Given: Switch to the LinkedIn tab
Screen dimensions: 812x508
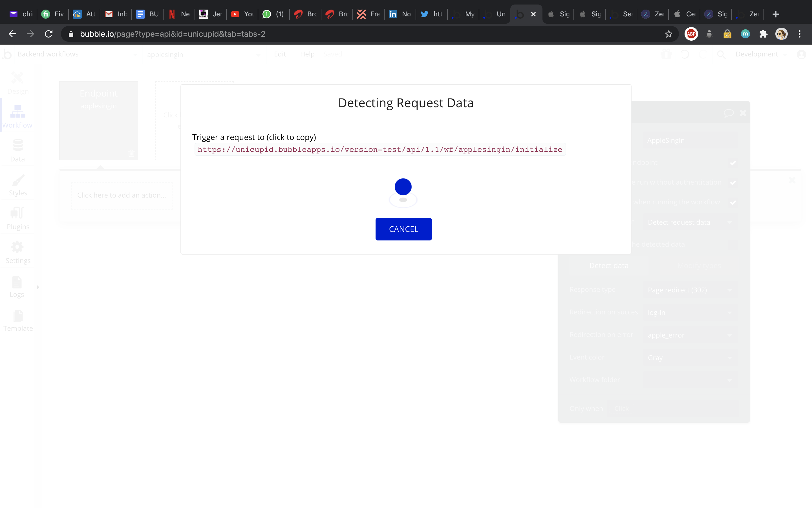Looking at the screenshot, I should coord(400,14).
